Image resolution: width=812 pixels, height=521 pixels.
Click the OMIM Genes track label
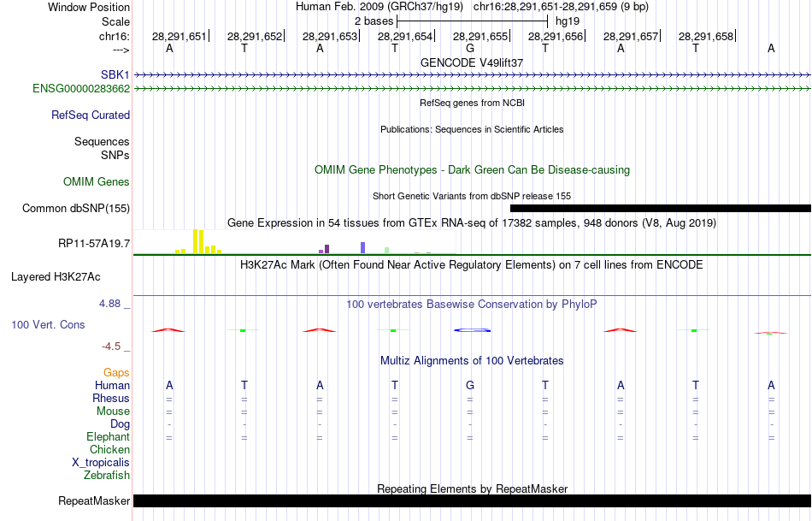tap(97, 182)
